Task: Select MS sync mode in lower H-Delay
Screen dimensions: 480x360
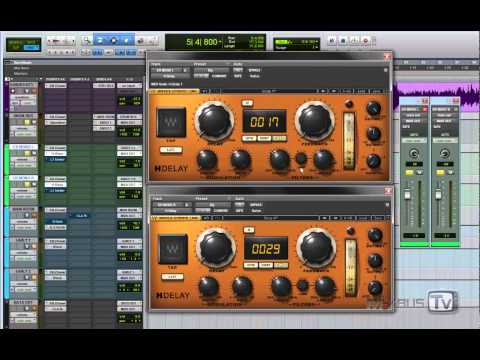Action: coord(281,265)
